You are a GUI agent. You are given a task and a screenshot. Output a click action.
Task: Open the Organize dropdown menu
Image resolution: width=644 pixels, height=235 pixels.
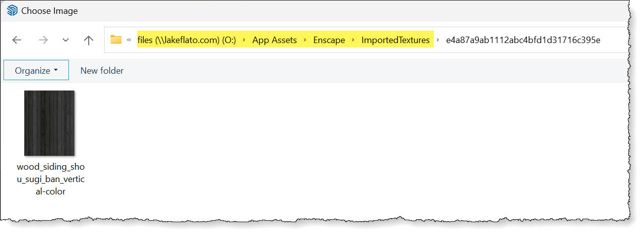36,71
